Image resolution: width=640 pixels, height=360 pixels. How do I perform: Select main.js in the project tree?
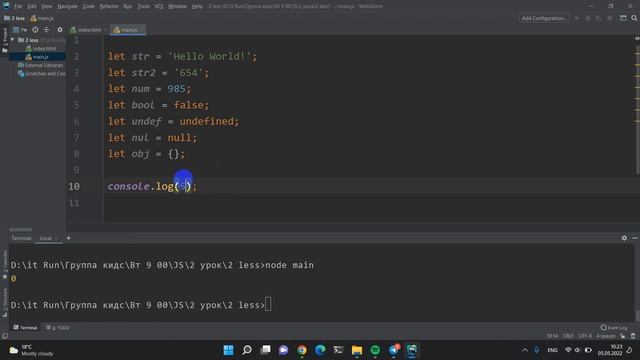pyautogui.click(x=37, y=57)
